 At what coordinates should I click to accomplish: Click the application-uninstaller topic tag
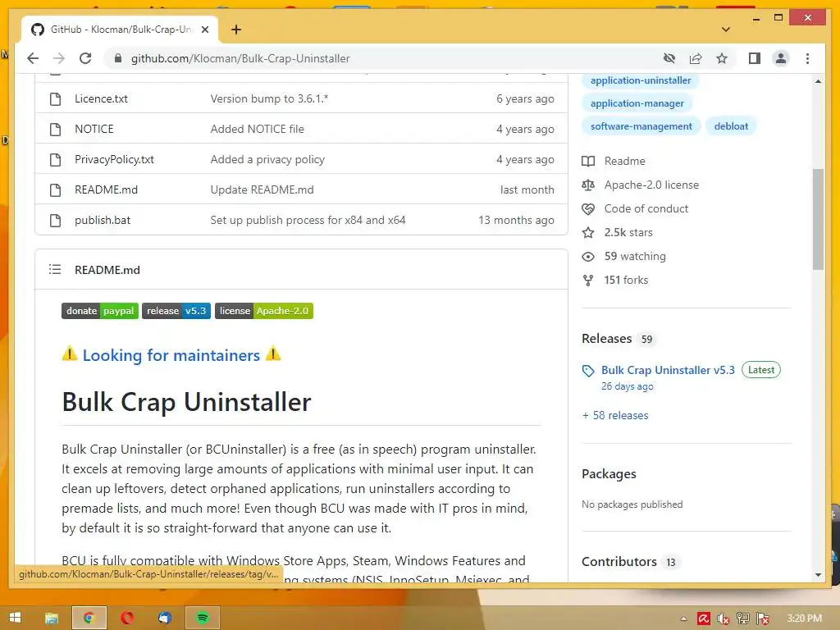(x=641, y=80)
